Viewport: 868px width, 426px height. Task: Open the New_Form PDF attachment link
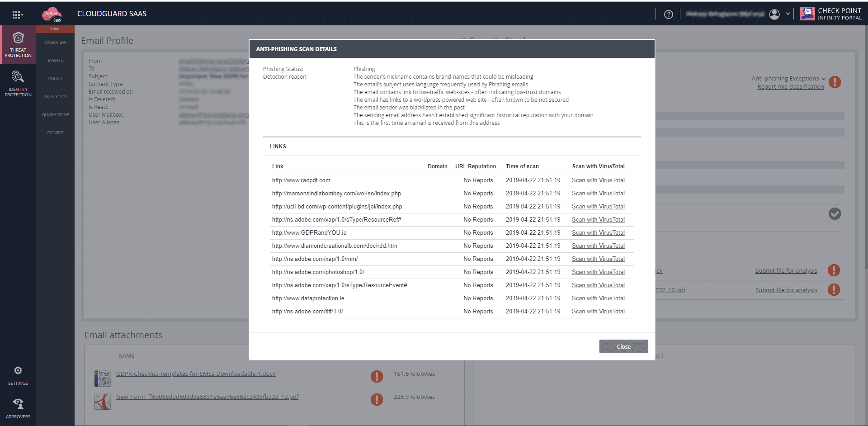click(x=208, y=397)
